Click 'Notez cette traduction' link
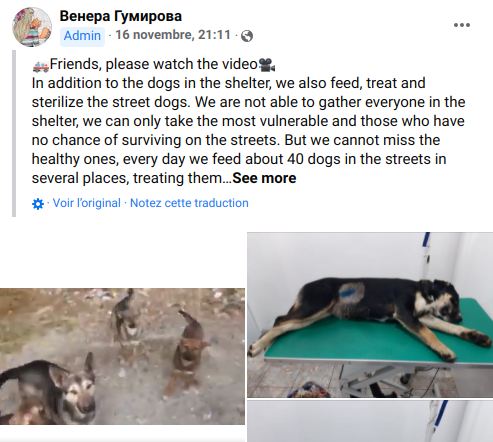 tap(189, 203)
